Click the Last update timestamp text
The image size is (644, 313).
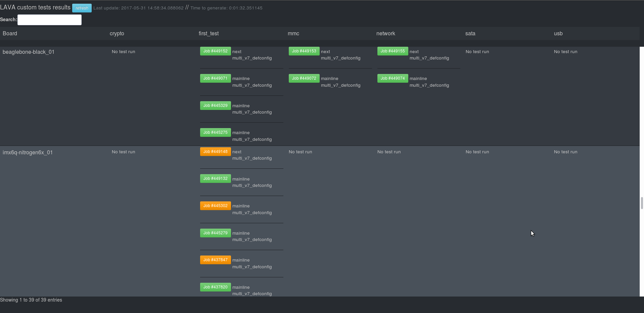[x=138, y=8]
